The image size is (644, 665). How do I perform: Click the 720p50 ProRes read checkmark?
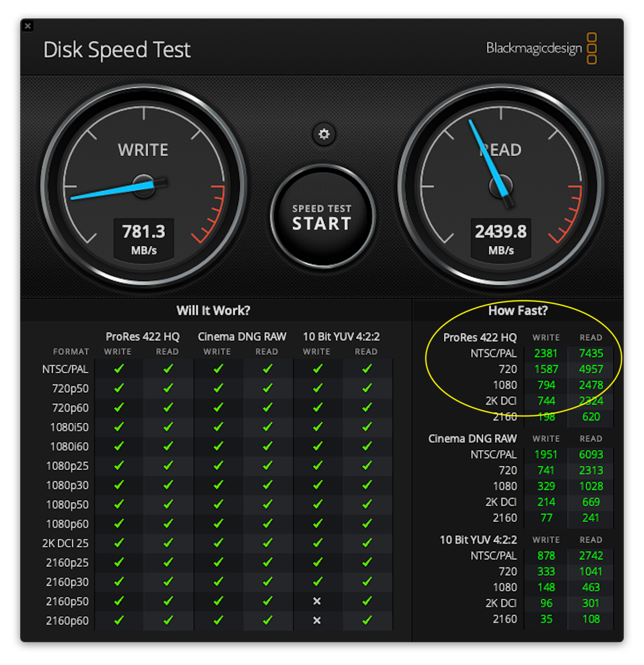click(x=168, y=389)
